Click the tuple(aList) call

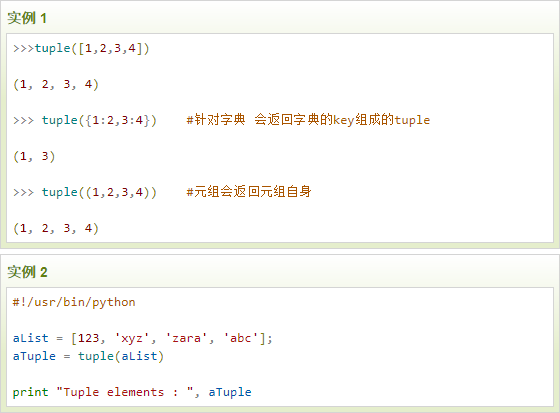point(121,356)
